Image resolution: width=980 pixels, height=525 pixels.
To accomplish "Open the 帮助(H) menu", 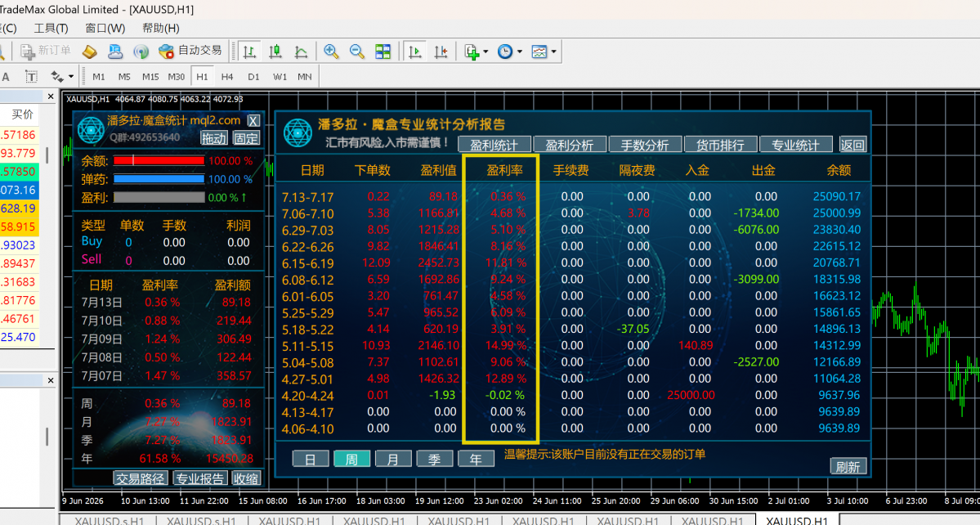I will point(161,28).
